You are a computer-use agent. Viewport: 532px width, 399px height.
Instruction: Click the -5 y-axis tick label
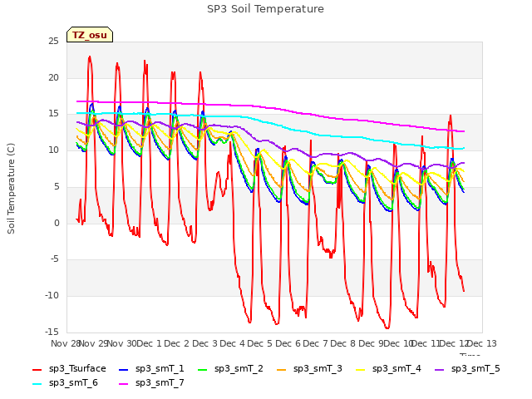55,259
